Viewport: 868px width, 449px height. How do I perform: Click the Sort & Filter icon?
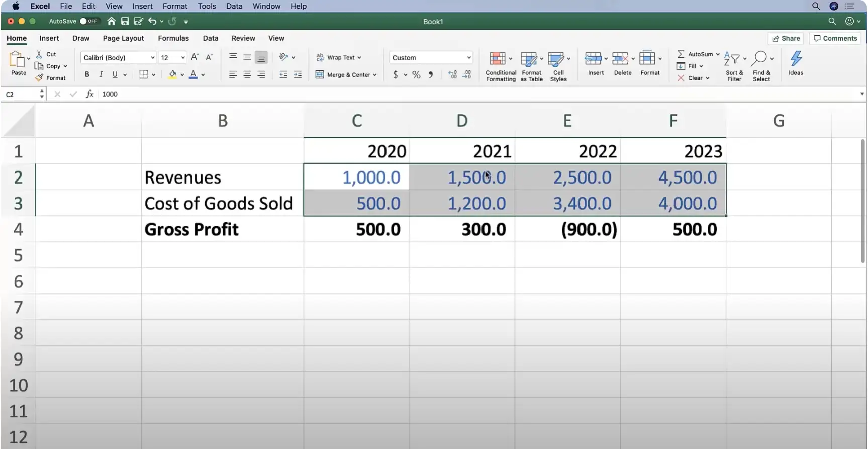click(732, 59)
